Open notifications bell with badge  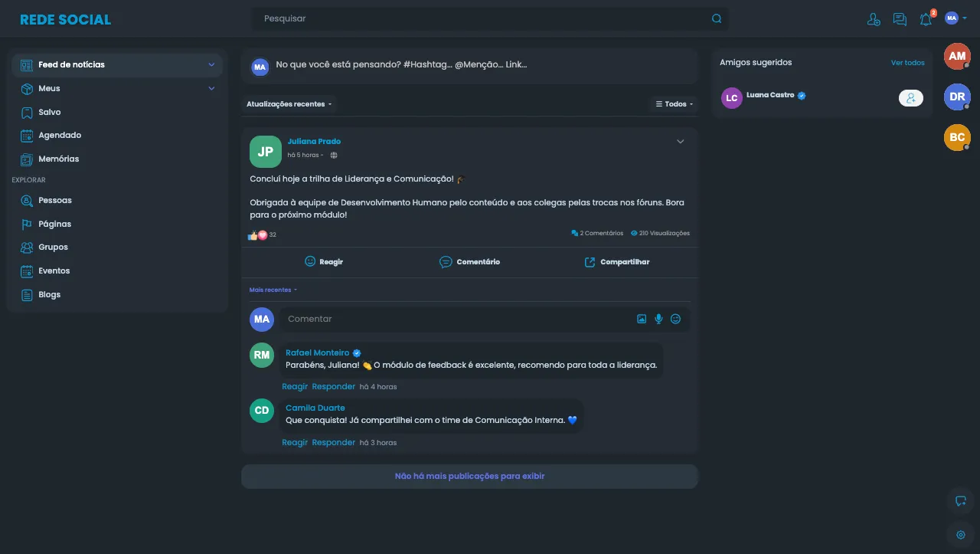tap(926, 18)
